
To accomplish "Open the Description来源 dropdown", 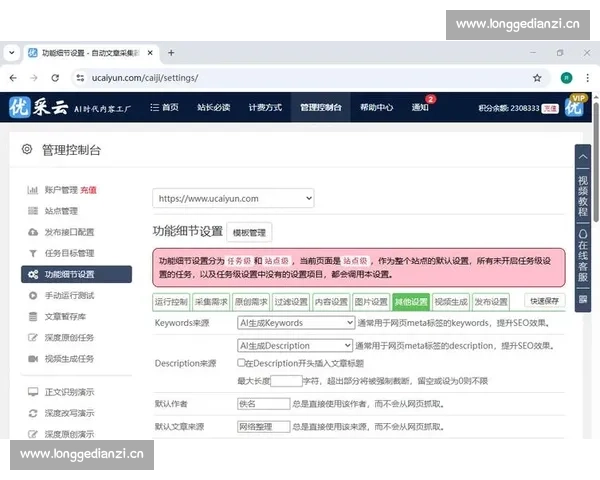I will [x=295, y=346].
